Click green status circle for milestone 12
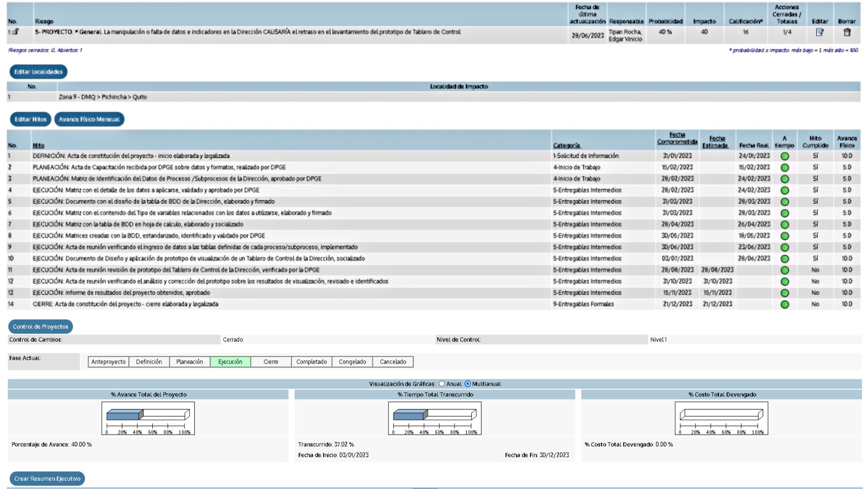The image size is (868, 489). 784,281
